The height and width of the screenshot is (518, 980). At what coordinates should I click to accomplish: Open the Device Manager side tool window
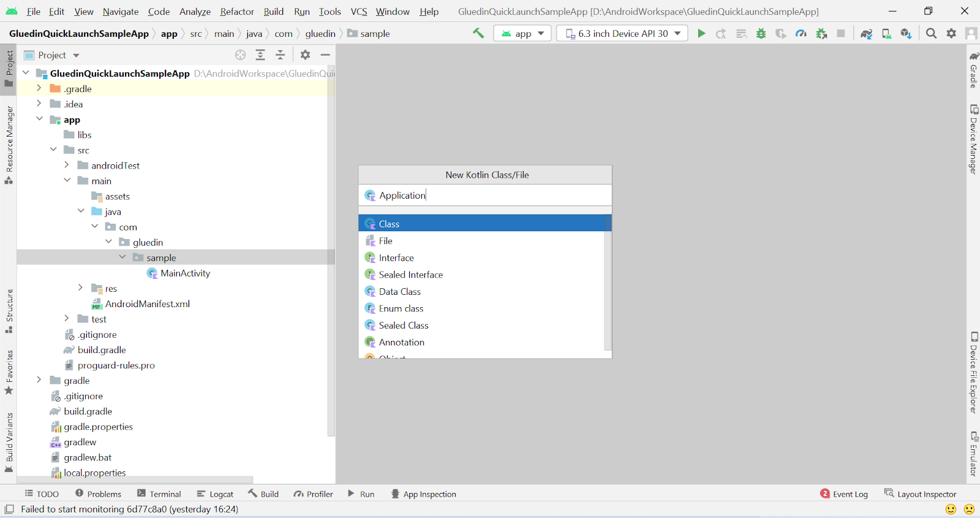point(973,140)
